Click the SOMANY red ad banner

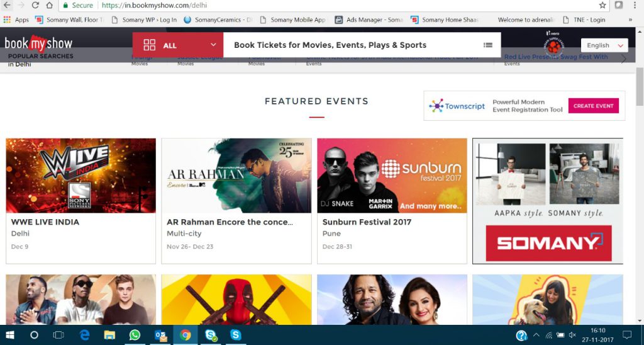(548, 243)
